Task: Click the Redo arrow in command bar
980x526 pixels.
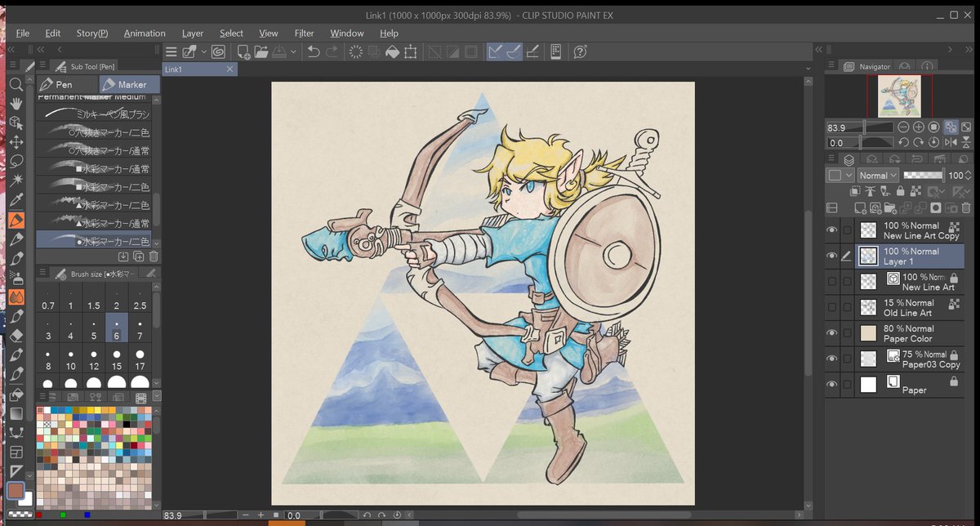Action: [x=332, y=52]
